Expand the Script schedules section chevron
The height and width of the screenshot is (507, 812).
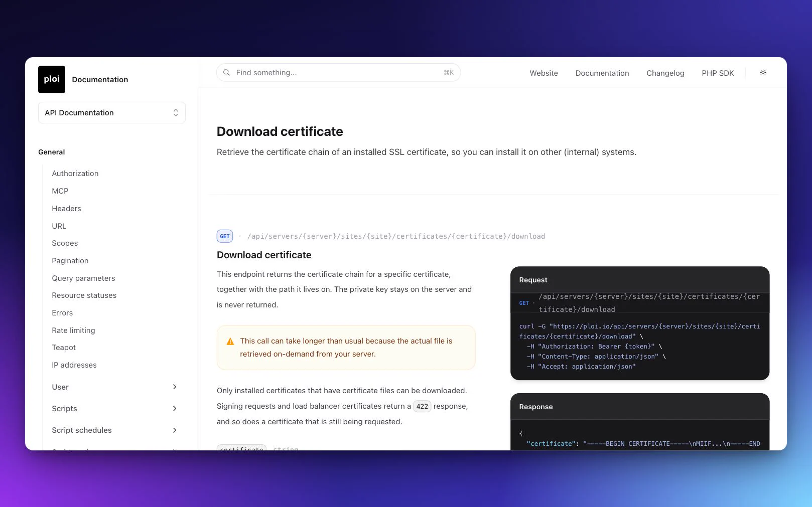175,430
